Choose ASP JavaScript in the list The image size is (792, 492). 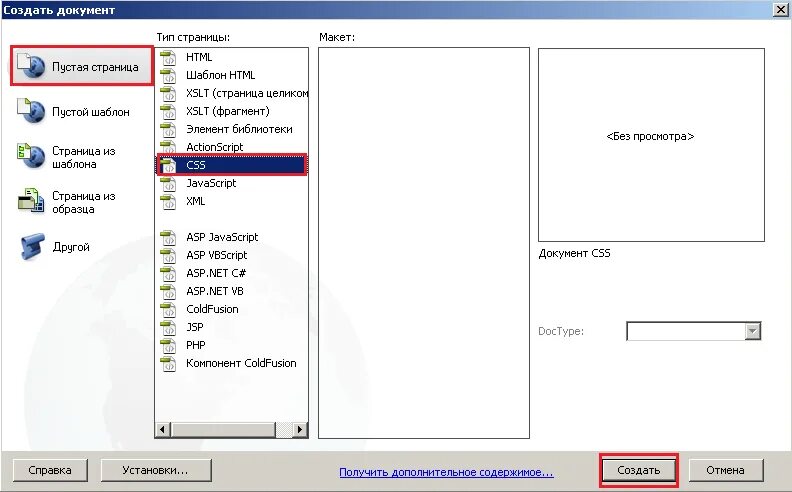[x=222, y=237]
